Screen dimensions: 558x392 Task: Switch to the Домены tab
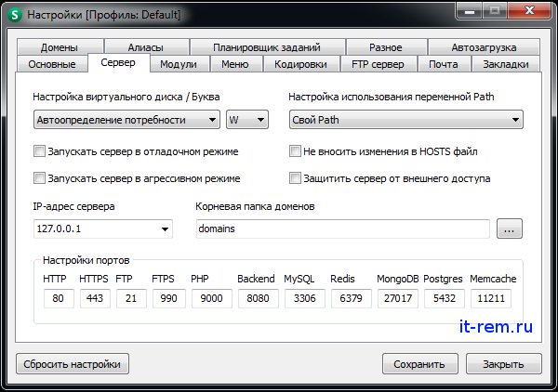[60, 47]
